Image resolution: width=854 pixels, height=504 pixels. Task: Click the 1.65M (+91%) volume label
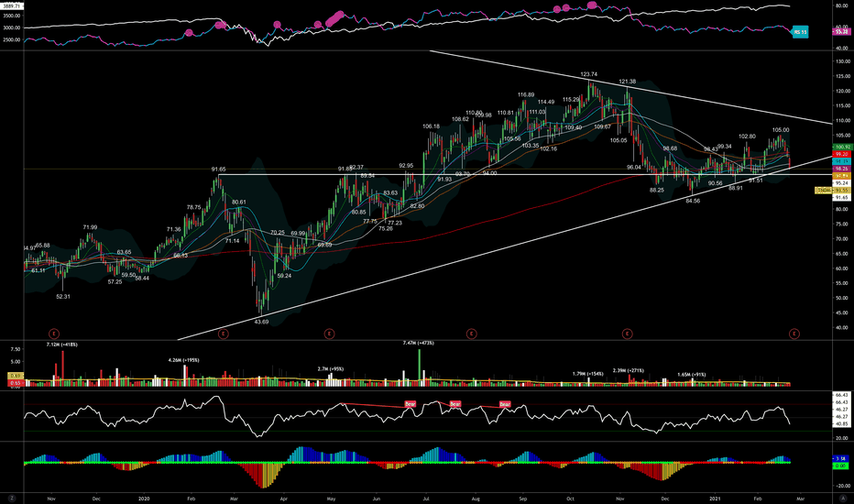(691, 374)
